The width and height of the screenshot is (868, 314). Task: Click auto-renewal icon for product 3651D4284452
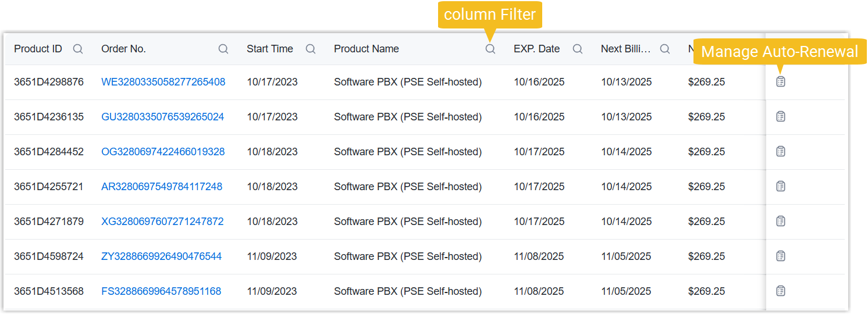781,152
